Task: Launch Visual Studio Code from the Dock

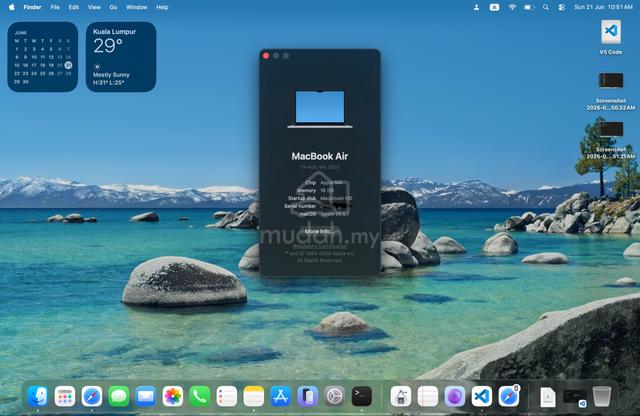Action: [x=482, y=396]
